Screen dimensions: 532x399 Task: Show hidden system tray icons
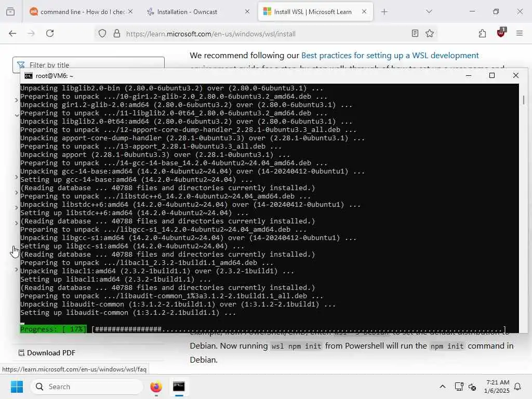tap(443, 387)
